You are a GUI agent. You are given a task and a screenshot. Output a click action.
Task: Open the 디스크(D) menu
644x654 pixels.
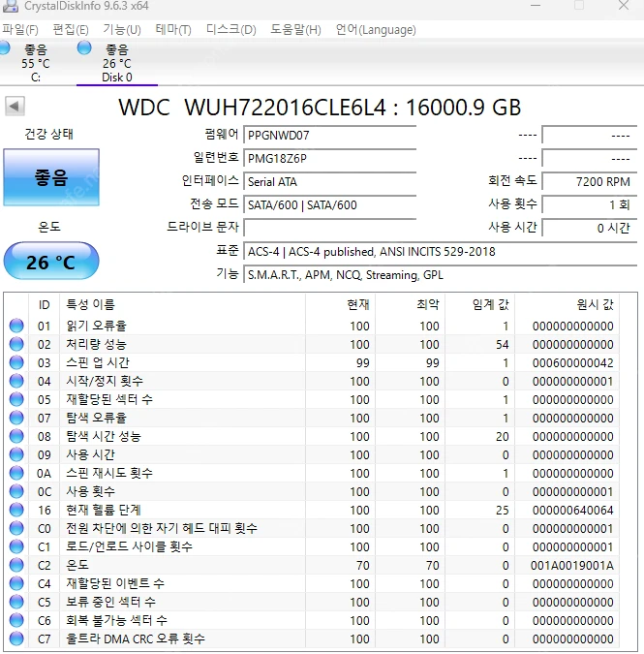click(x=230, y=30)
